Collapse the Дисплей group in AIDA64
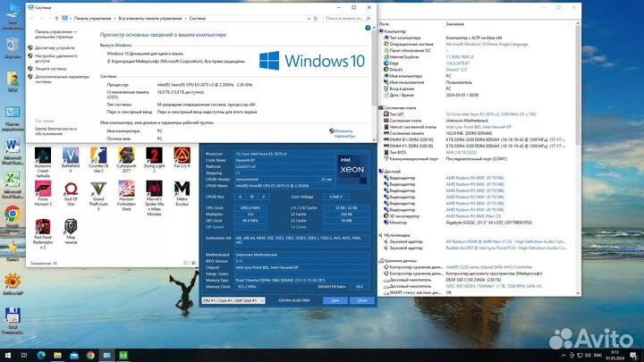 [x=381, y=172]
